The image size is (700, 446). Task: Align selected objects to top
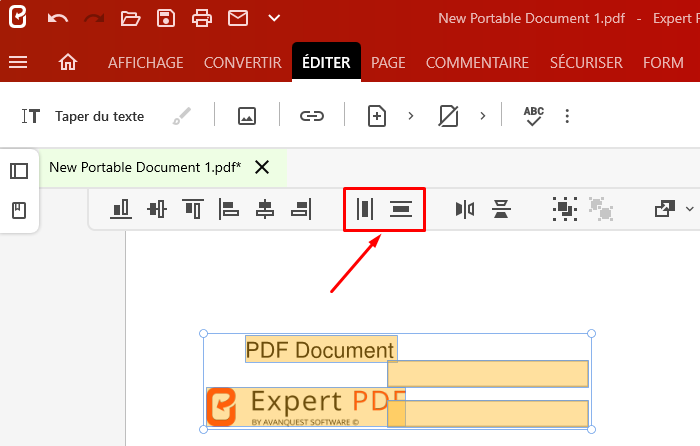pos(193,209)
